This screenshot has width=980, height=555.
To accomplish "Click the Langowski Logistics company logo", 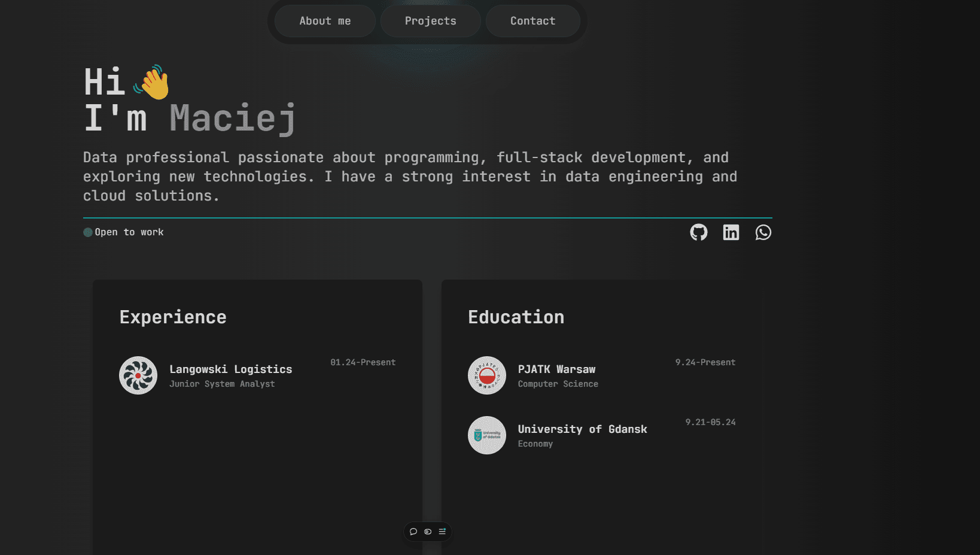I will (138, 375).
